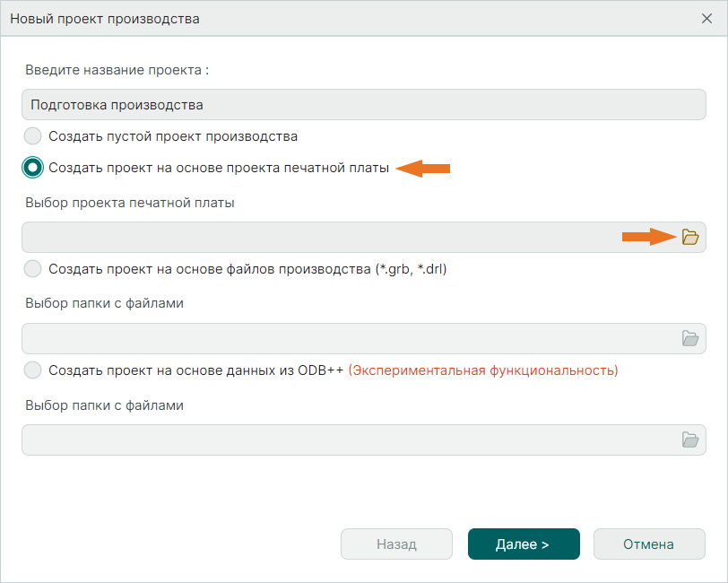This screenshot has height=583, width=728.
Task: Close the 'Новый проект производства' dialog
Action: coord(707,18)
